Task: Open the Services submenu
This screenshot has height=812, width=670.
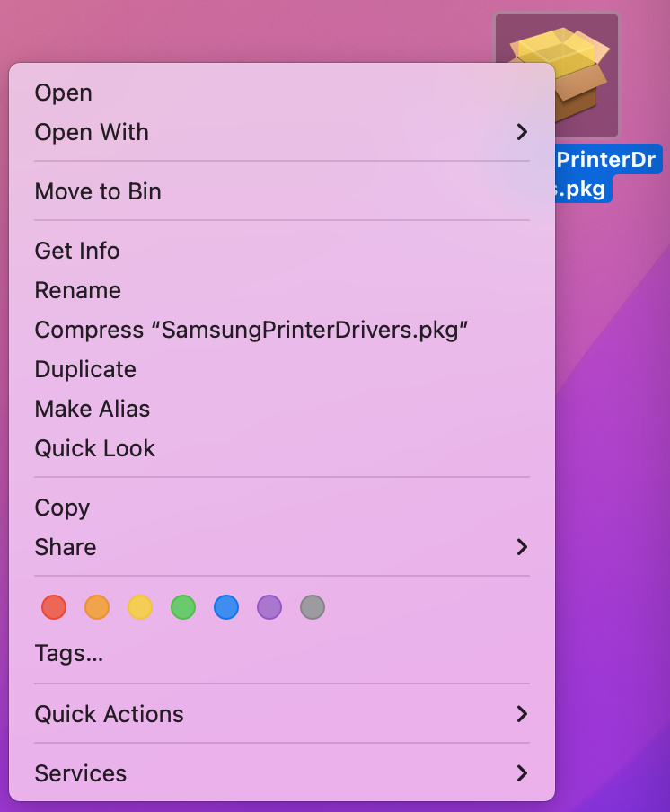Action: pyautogui.click(x=282, y=773)
